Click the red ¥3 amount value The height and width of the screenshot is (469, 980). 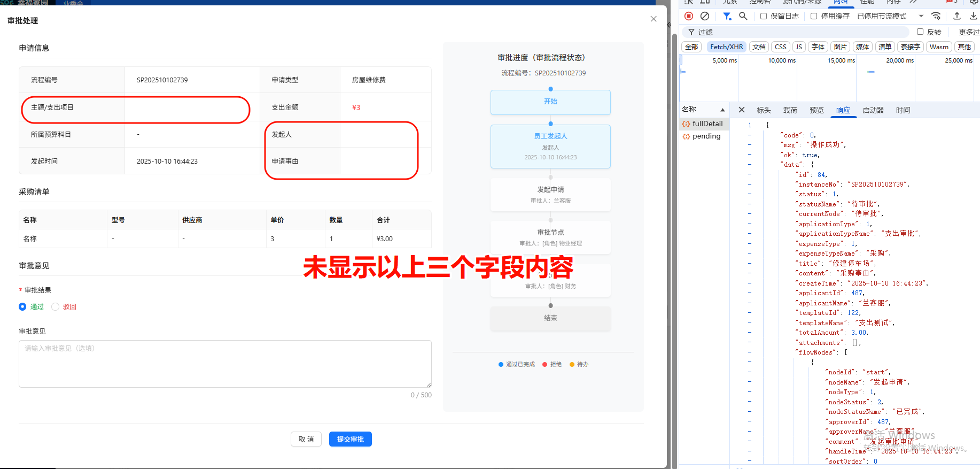pyautogui.click(x=356, y=107)
